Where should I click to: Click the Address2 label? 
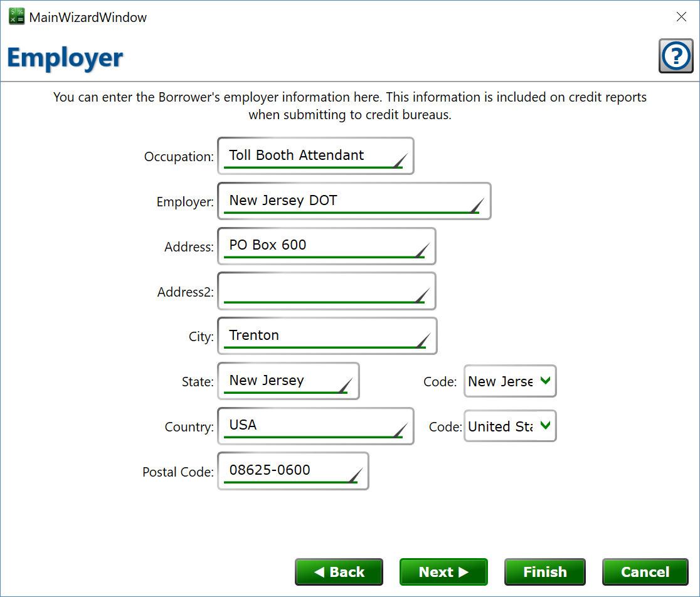(x=185, y=292)
